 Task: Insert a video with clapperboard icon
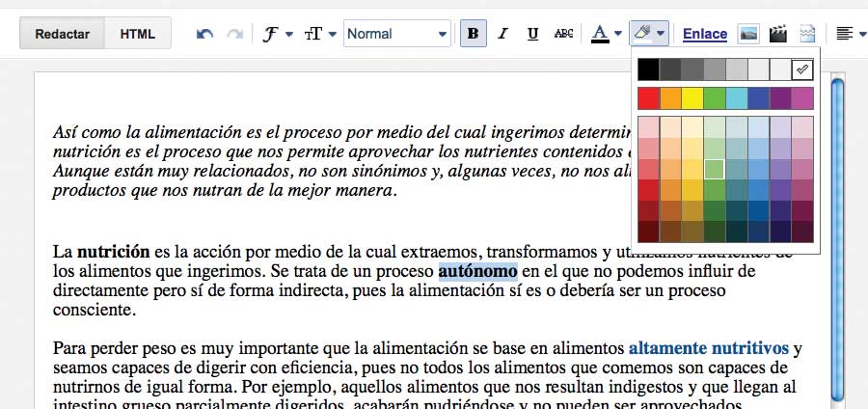[778, 34]
